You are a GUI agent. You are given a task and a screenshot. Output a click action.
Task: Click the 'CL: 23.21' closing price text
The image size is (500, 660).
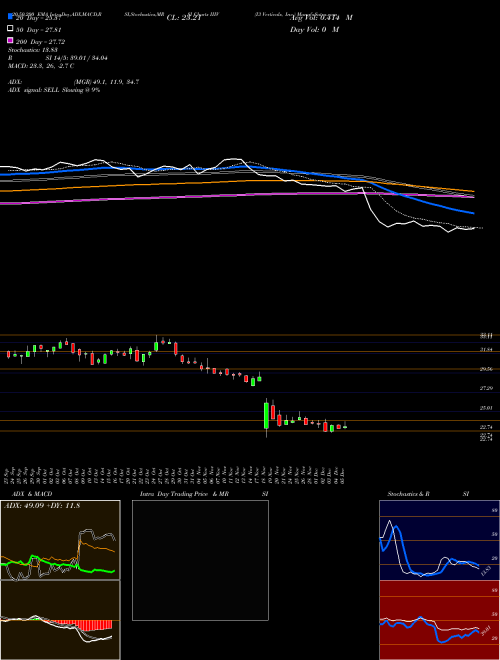(183, 18)
